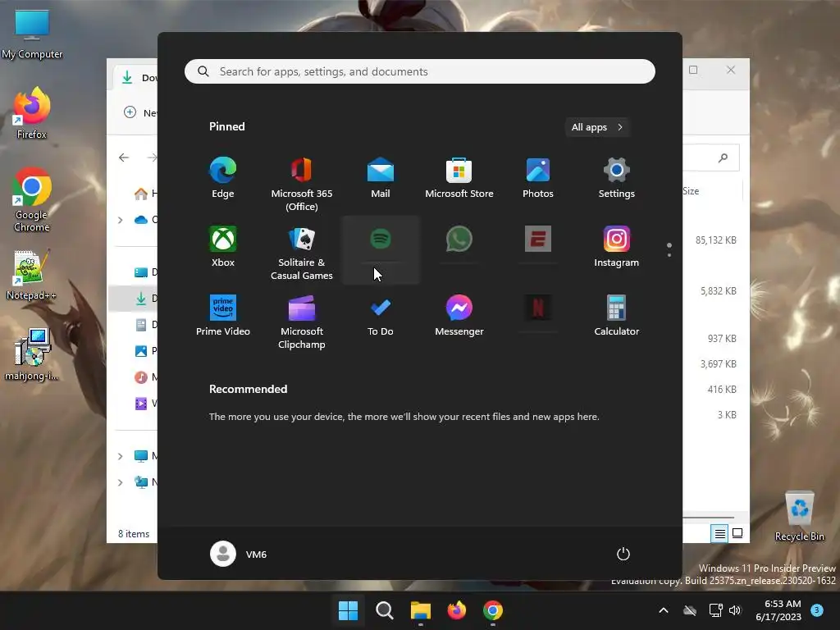Viewport: 840px width, 630px height.
Task: Select the Recycle Bin on desktop
Action: point(799,517)
